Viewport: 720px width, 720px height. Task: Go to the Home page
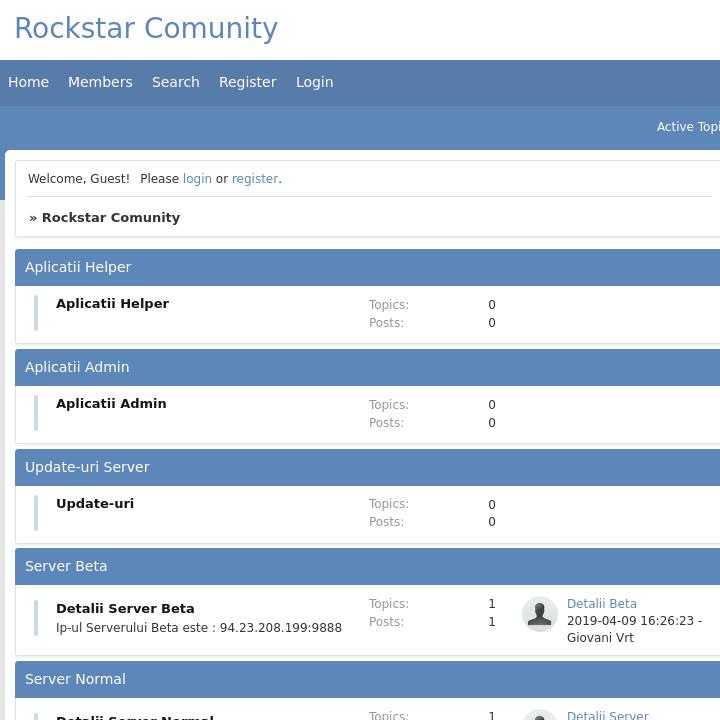pos(28,82)
